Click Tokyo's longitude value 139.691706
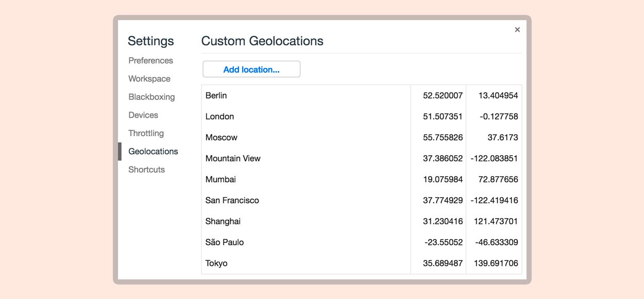The height and width of the screenshot is (299, 644). [495, 263]
